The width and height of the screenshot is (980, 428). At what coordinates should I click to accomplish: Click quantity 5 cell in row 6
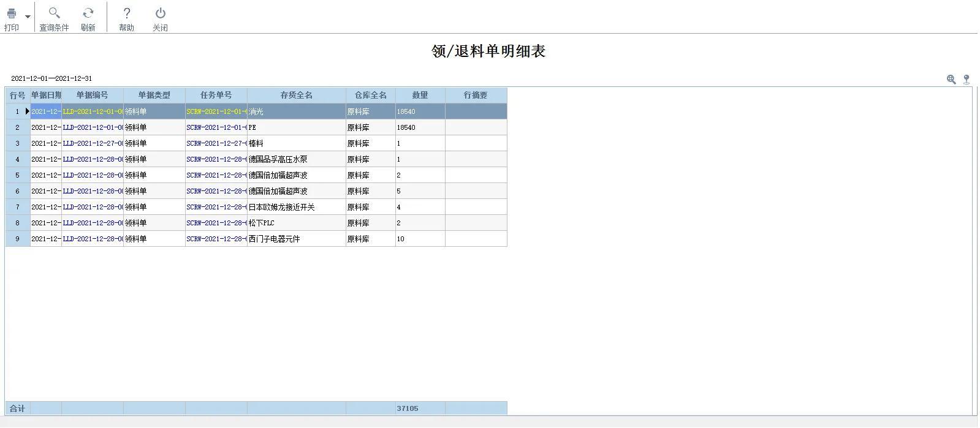pyautogui.click(x=420, y=191)
